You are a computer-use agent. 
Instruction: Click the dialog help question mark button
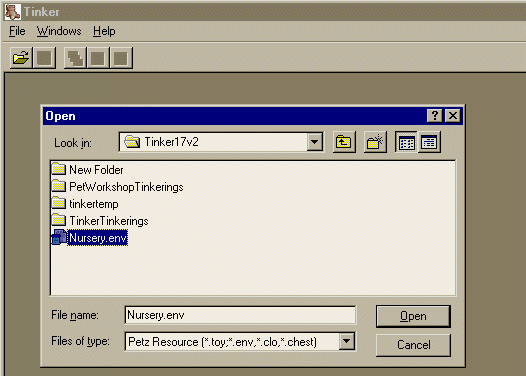(x=435, y=116)
